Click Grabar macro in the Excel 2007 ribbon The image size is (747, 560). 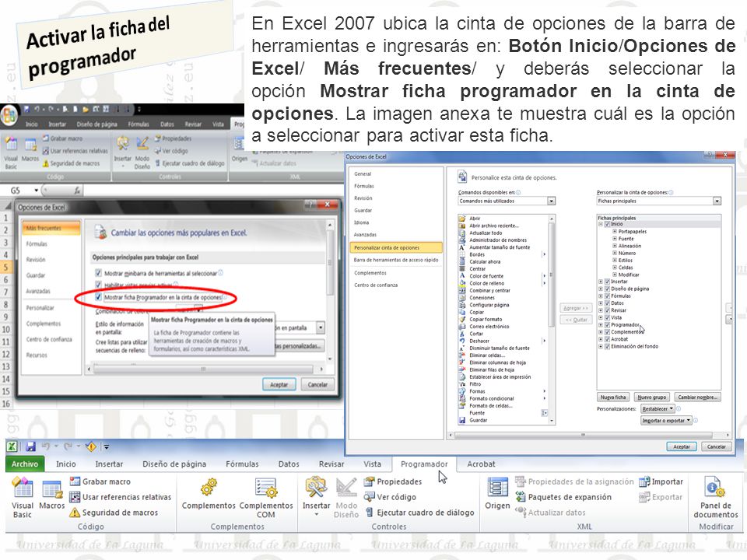point(62,138)
